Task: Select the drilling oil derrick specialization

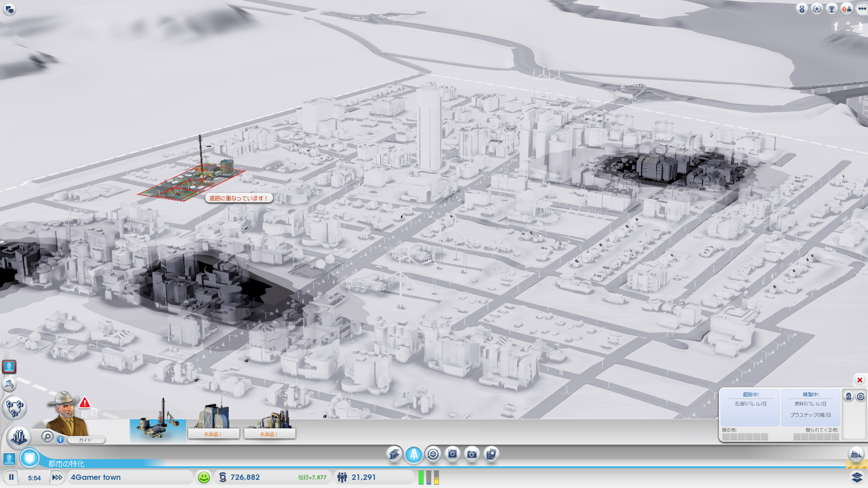Action: pos(414,454)
